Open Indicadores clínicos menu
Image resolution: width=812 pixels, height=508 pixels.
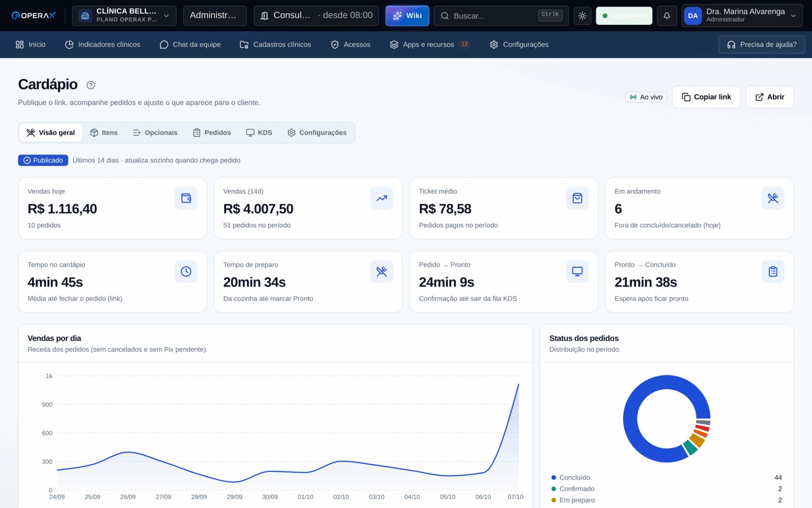pos(103,45)
